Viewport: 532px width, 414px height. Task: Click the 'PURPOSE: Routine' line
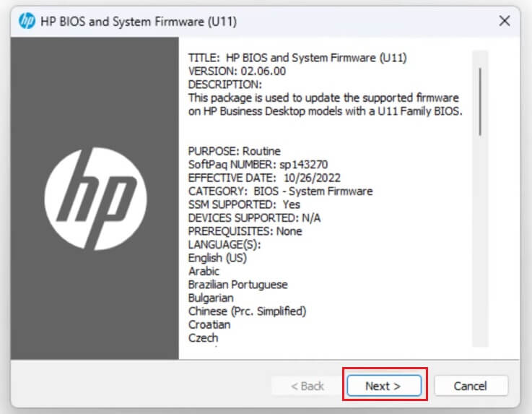point(235,151)
